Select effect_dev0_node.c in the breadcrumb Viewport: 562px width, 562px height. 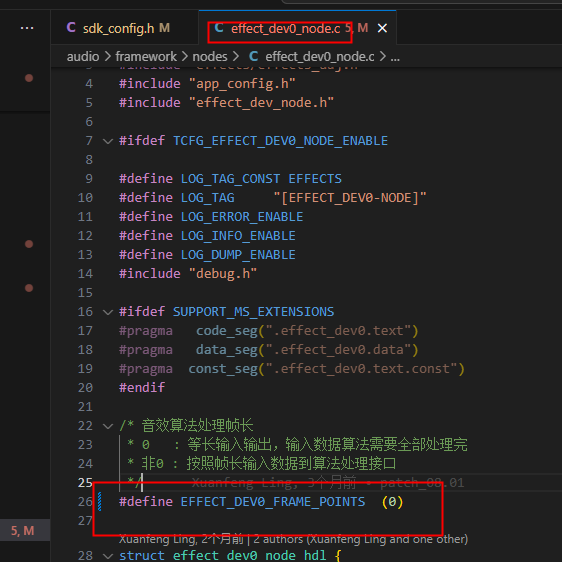320,57
